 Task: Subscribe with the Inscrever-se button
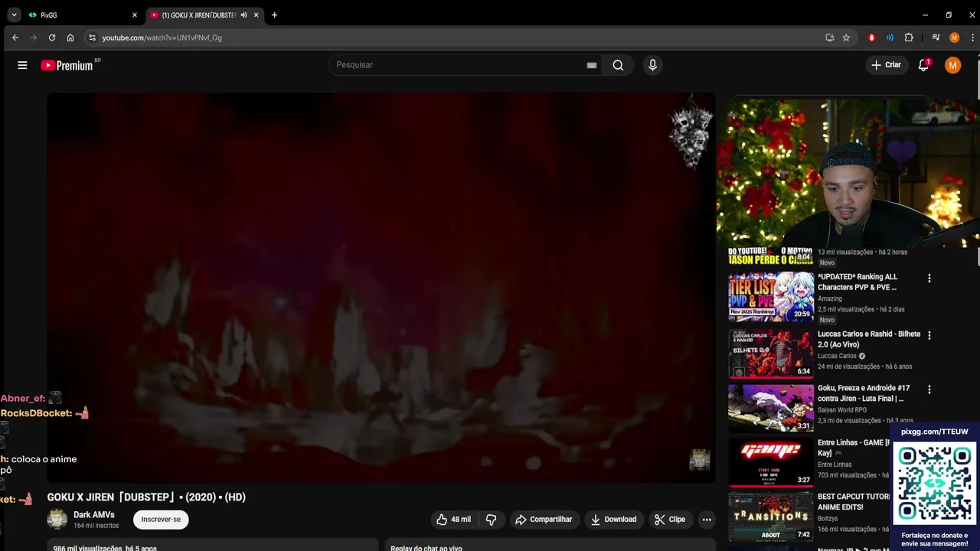click(161, 520)
